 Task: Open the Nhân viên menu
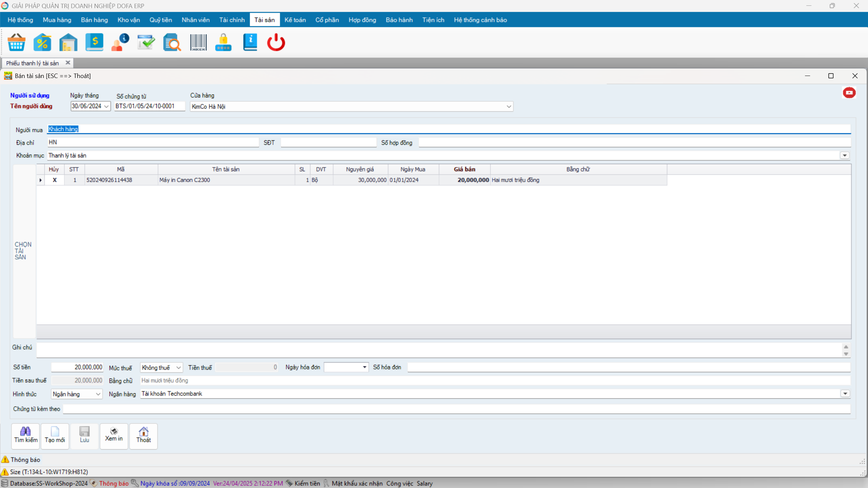click(196, 20)
